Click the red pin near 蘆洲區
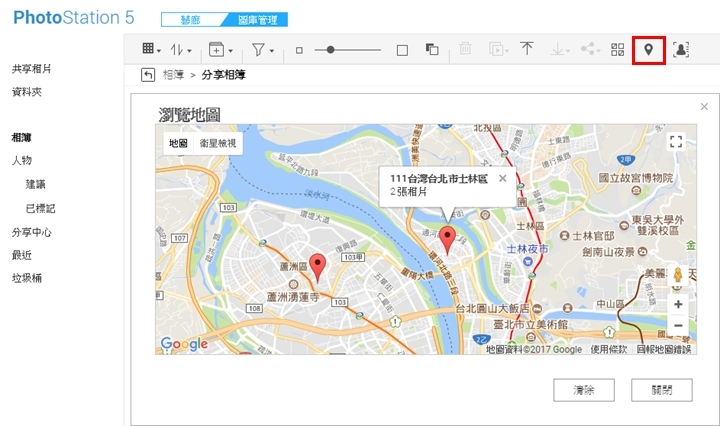 pyautogui.click(x=317, y=267)
